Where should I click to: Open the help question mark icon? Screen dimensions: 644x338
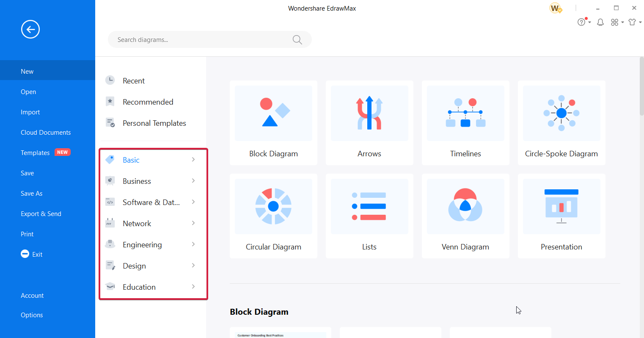[582, 22]
